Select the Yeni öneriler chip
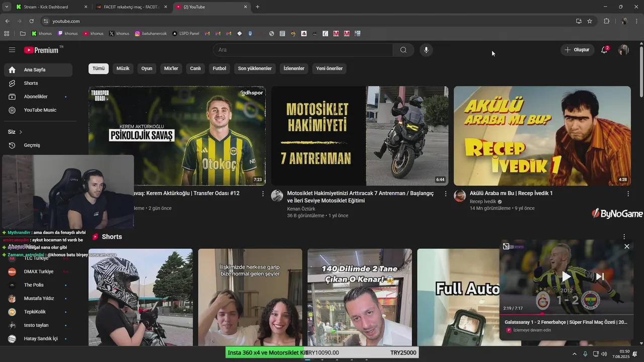644x362 pixels. pyautogui.click(x=330, y=68)
